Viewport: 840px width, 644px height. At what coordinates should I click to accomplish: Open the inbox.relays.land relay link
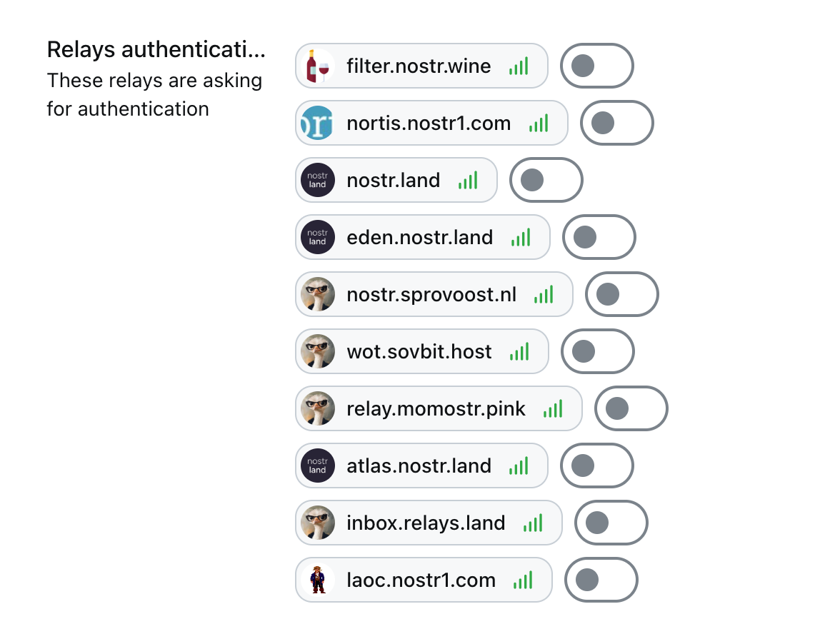click(426, 523)
